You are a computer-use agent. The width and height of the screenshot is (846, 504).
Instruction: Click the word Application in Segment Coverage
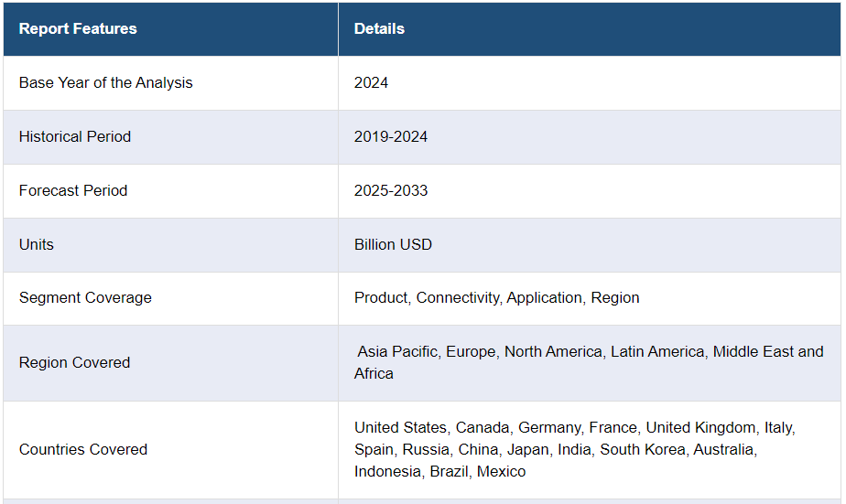pyautogui.click(x=544, y=297)
